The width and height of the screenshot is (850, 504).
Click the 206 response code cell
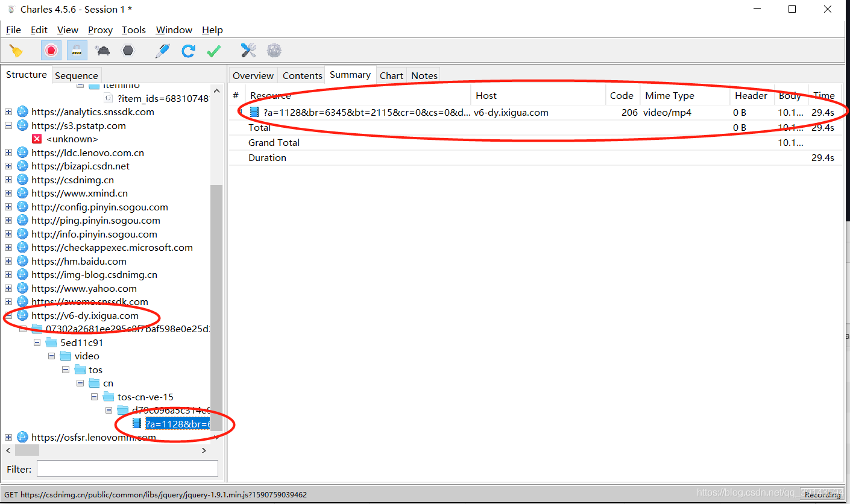coord(629,113)
